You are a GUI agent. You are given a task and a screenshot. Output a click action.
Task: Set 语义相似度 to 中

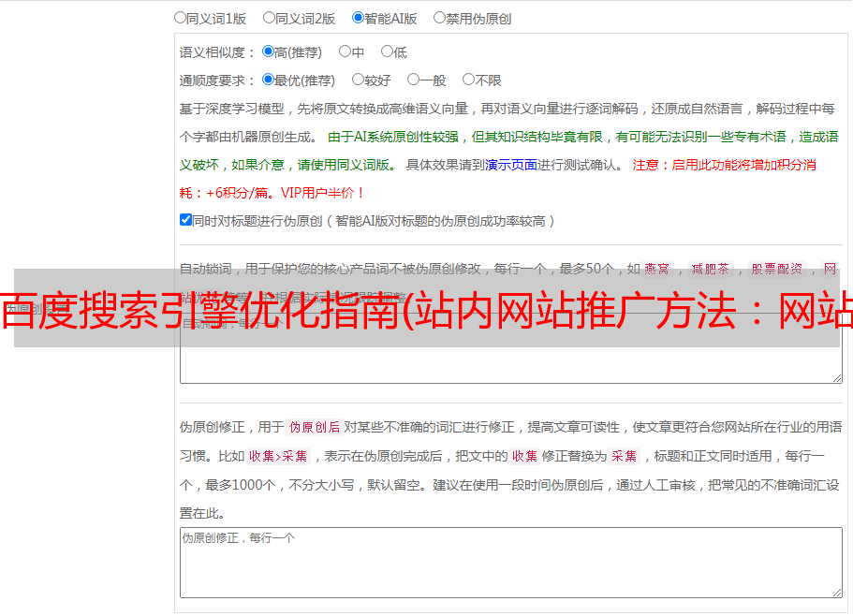point(345,51)
